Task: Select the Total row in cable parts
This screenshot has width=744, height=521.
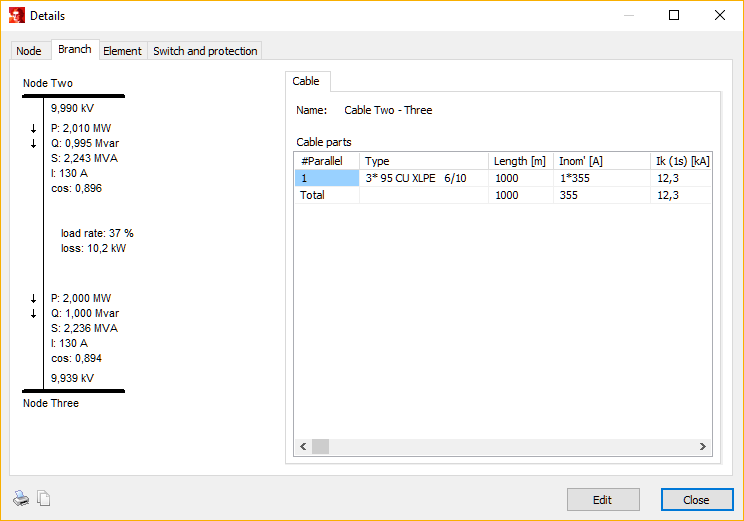Action: tap(327, 195)
